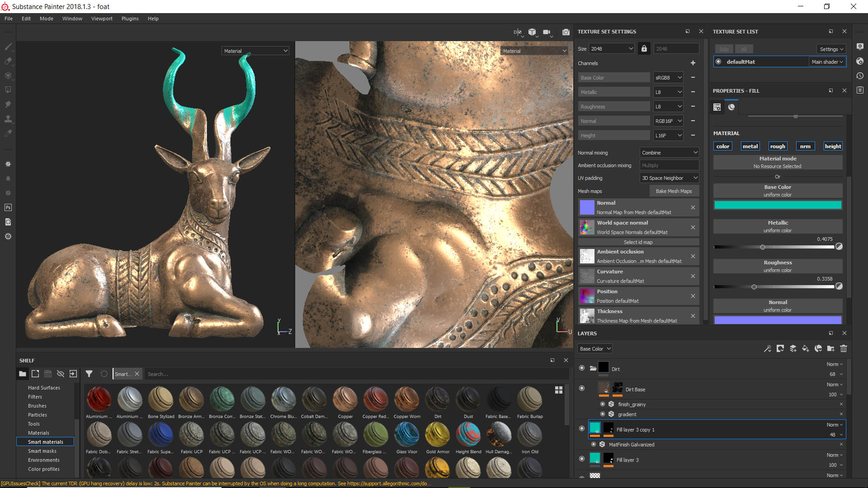This screenshot has width=868, height=488.
Task: Select the Paint brush tool
Action: click(8, 47)
